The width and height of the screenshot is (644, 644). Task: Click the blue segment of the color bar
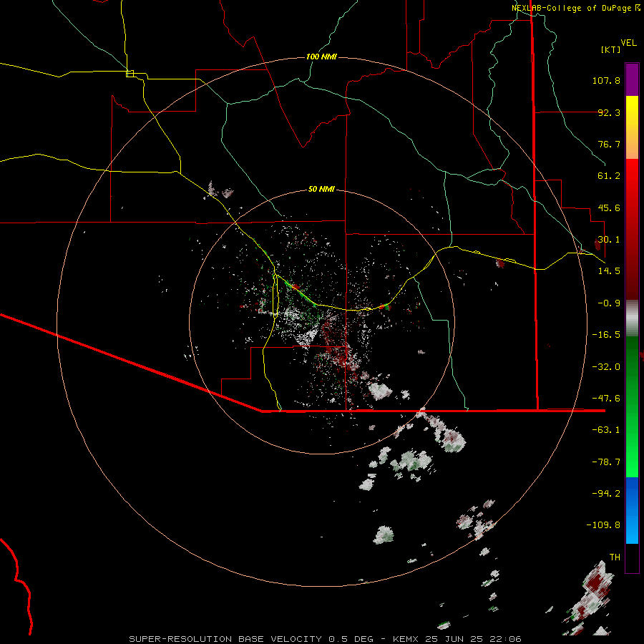(632, 510)
